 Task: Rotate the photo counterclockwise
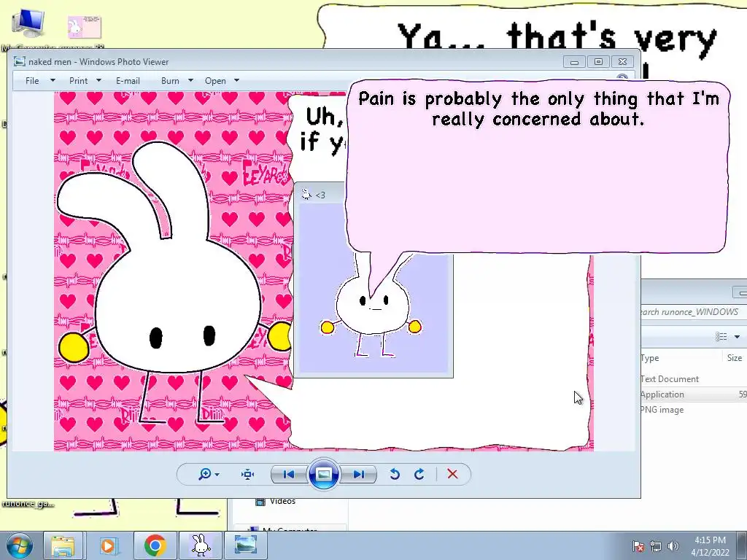395,474
